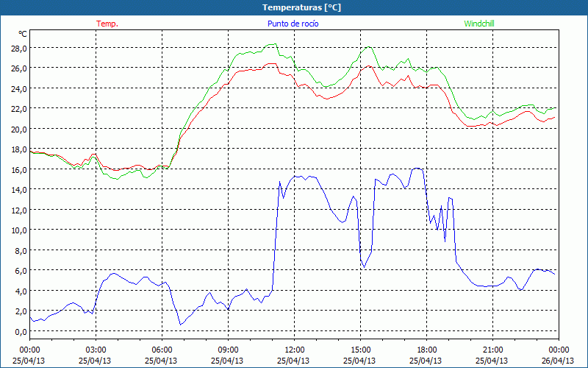Select the blue Punto de rocío legend label
Image resolution: width=588 pixels, height=368 pixels.
pos(293,24)
